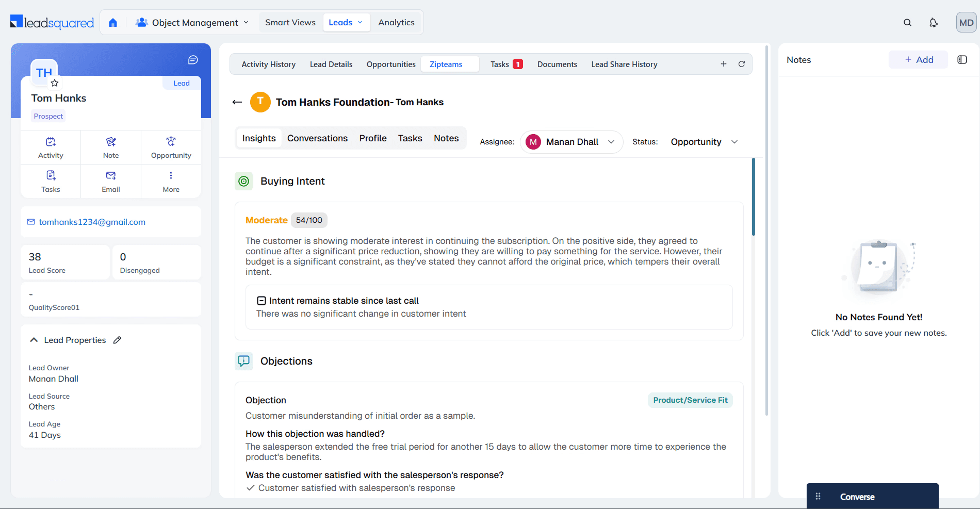Screen dimensions: 980x509
Task: Open the Status Opportunity dropdown
Action: [704, 142]
